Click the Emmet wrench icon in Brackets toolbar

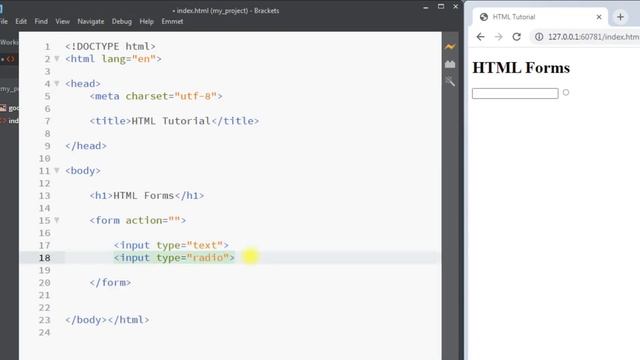[450, 82]
